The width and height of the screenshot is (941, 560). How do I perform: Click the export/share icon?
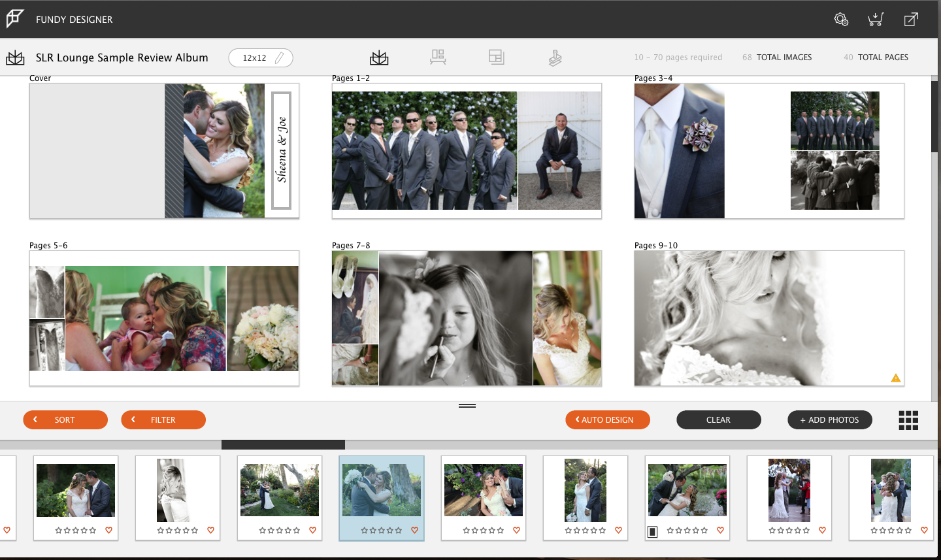911,19
